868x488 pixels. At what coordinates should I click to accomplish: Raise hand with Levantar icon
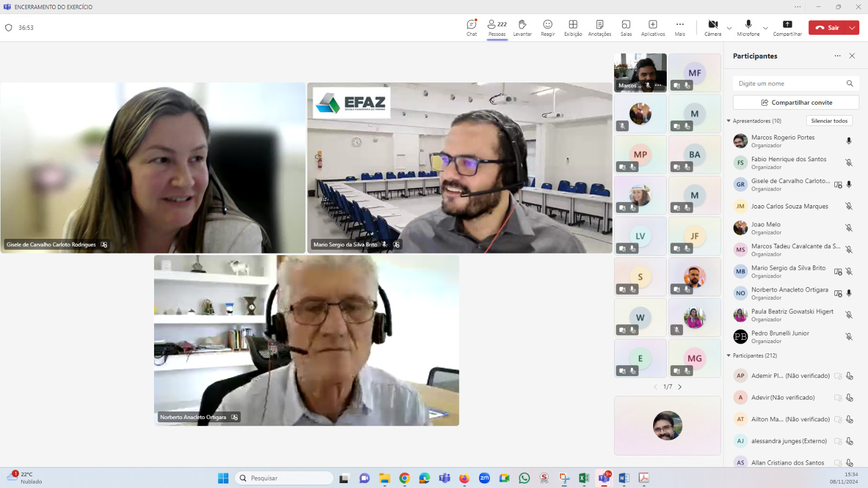point(522,28)
